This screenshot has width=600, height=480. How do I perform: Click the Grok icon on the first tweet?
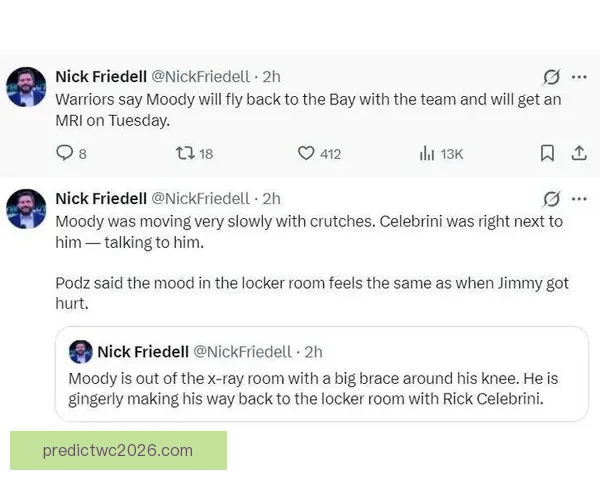point(549,77)
